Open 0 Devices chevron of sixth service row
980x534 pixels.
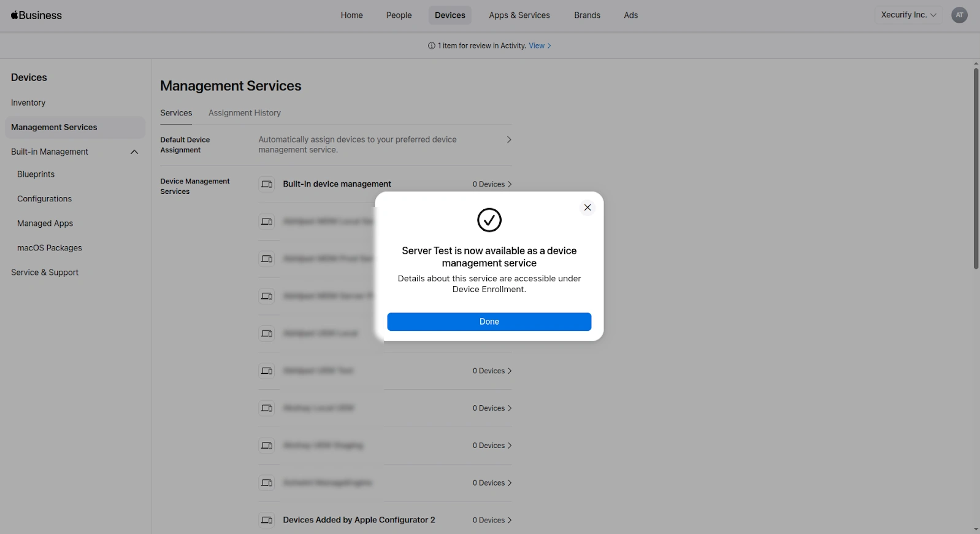click(510, 371)
